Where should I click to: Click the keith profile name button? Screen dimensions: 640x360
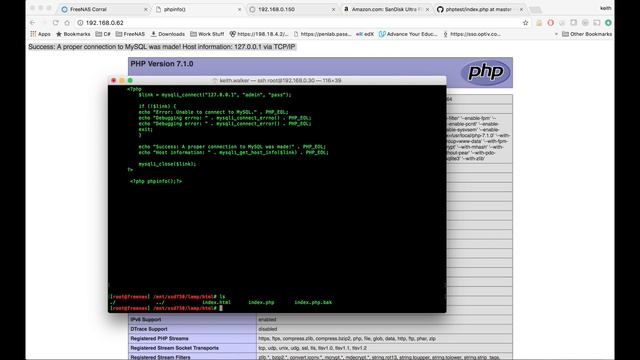(x=606, y=8)
